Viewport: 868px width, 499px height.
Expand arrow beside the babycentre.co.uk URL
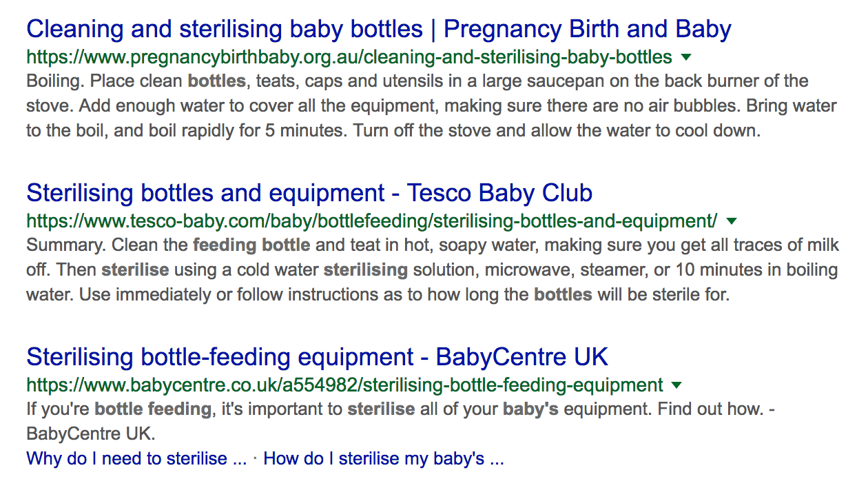point(676,385)
